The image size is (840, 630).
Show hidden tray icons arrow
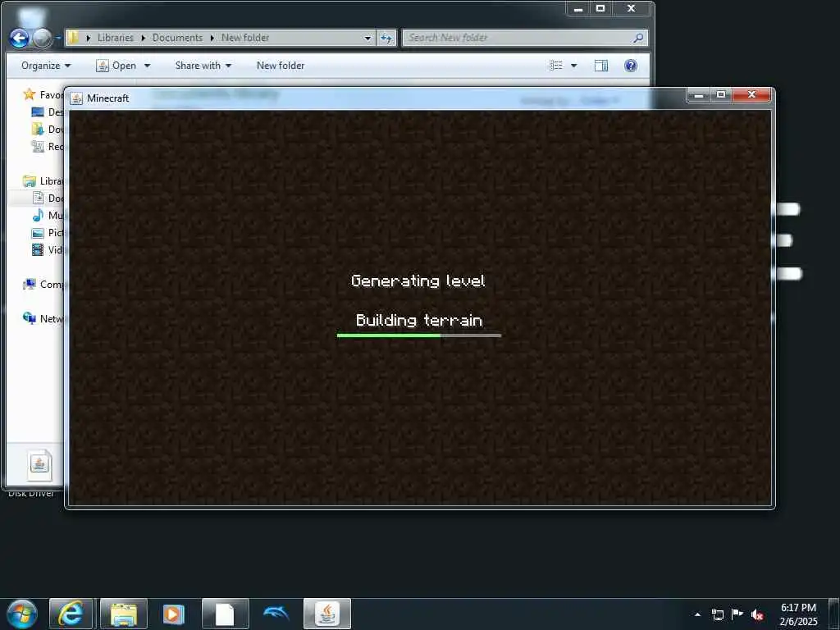pos(697,614)
